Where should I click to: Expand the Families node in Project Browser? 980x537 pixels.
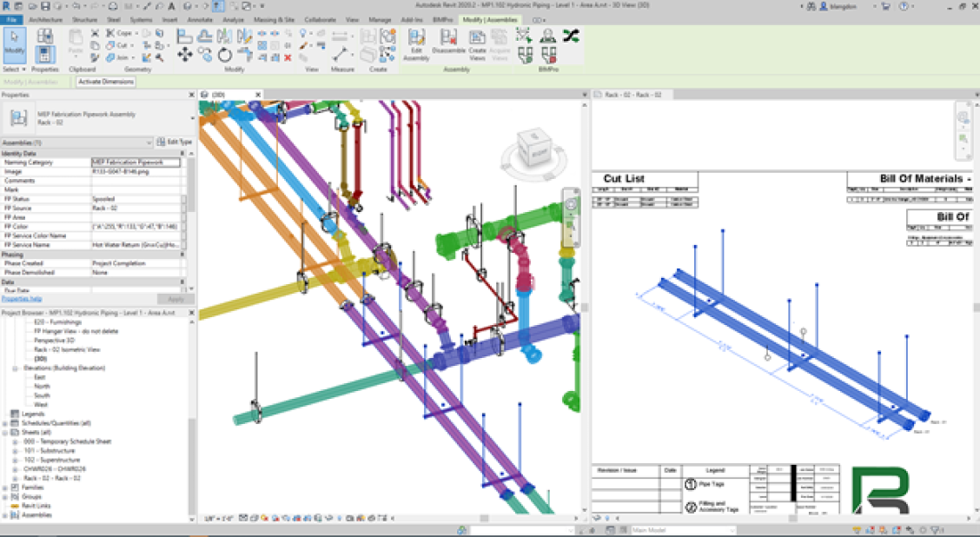(x=5, y=487)
